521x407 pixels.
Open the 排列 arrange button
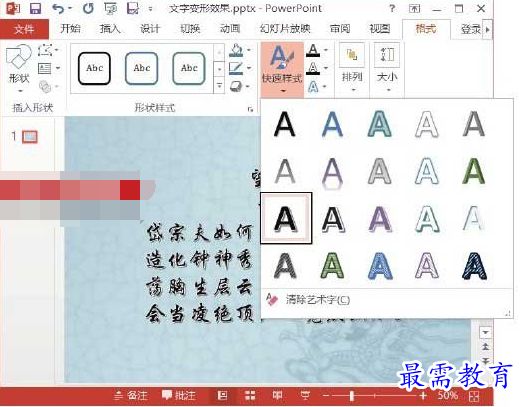pyautogui.click(x=352, y=69)
